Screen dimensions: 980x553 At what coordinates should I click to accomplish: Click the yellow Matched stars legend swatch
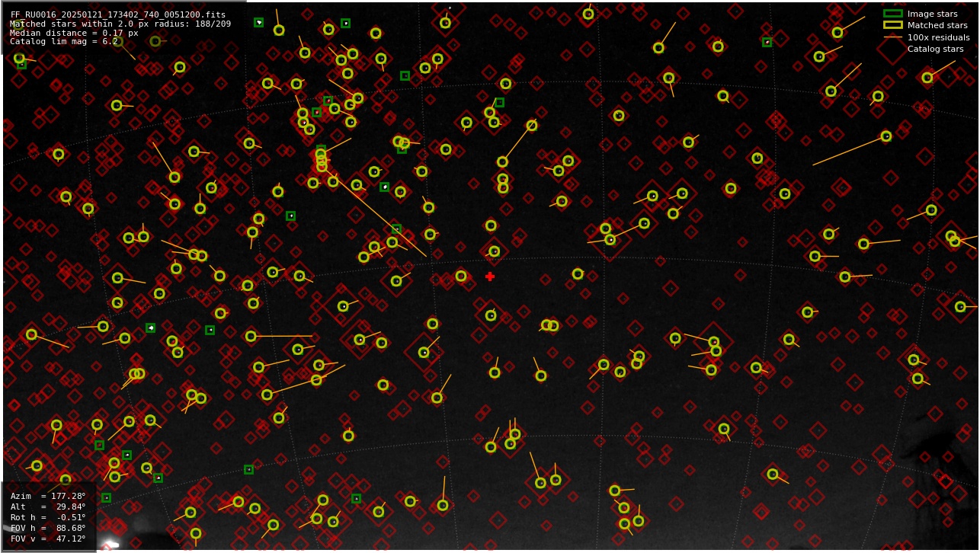point(893,25)
